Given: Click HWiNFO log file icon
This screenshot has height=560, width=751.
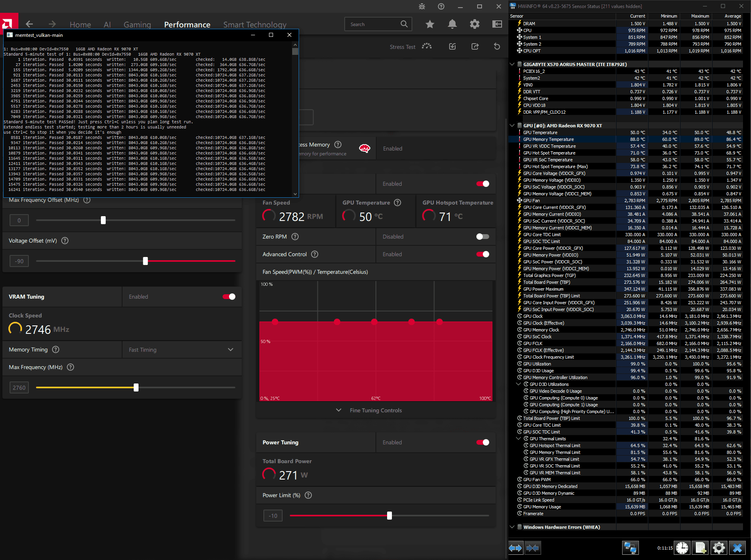Looking at the screenshot, I should pyautogui.click(x=701, y=548).
